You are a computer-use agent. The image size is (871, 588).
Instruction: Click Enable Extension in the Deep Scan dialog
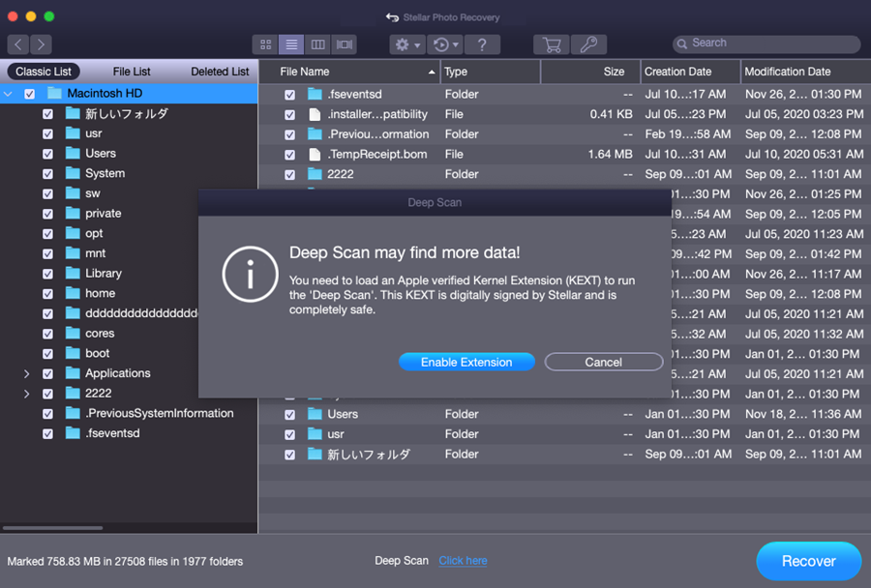tap(466, 362)
